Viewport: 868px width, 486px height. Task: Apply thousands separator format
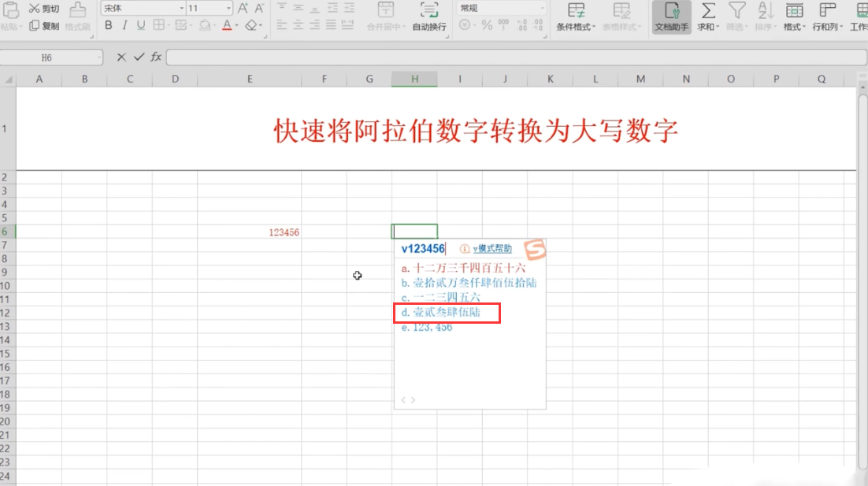503,25
